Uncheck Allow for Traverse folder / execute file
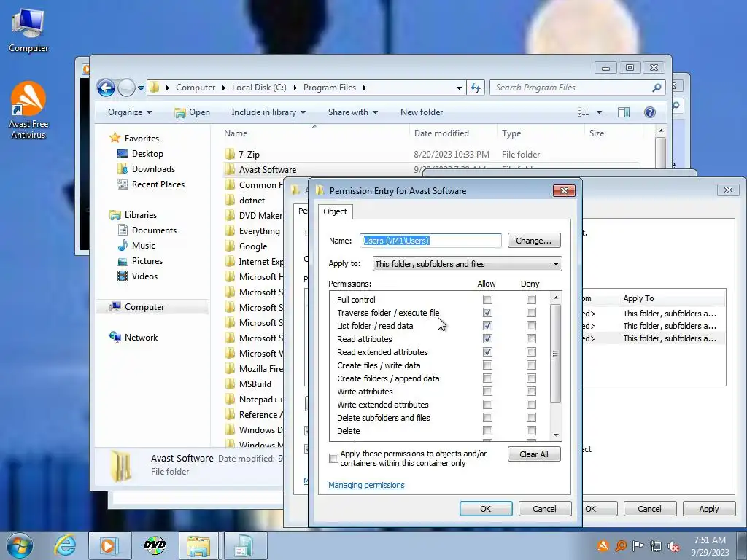The image size is (747, 560). (x=487, y=313)
